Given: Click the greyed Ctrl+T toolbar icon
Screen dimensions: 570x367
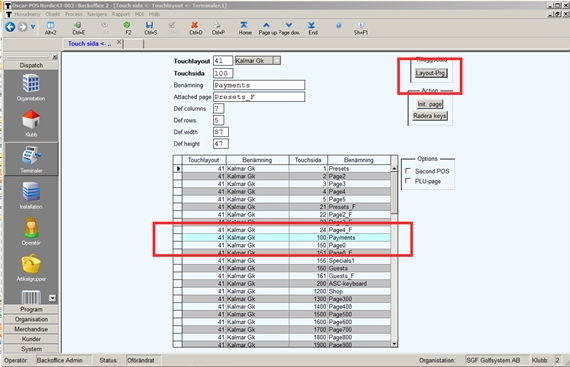Looking at the screenshot, I should tap(172, 28).
